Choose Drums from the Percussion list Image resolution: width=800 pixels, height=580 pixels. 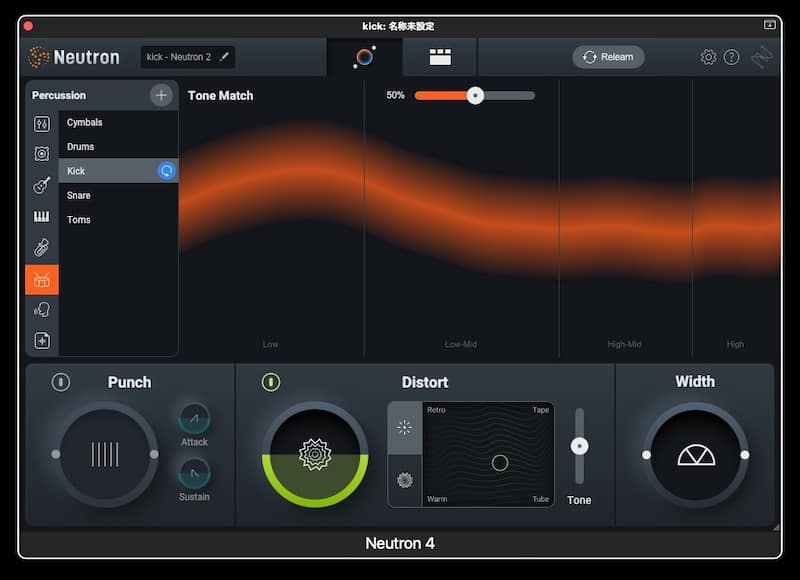[118, 147]
